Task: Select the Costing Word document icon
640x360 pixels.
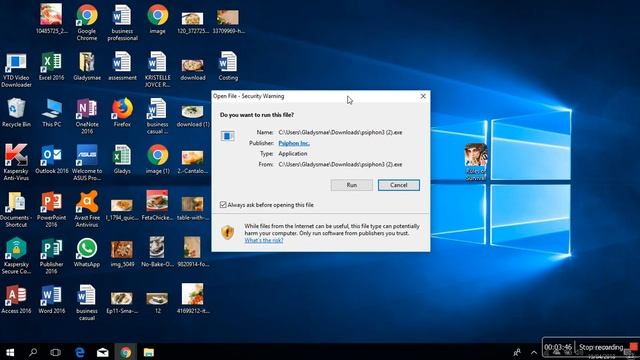Action: [x=228, y=66]
